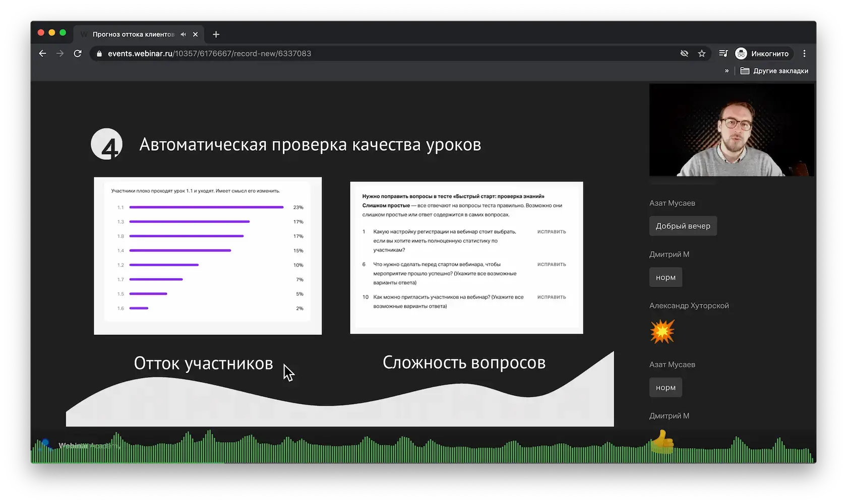Open a new browser tab
The width and height of the screenshot is (847, 504).
pyautogui.click(x=216, y=34)
